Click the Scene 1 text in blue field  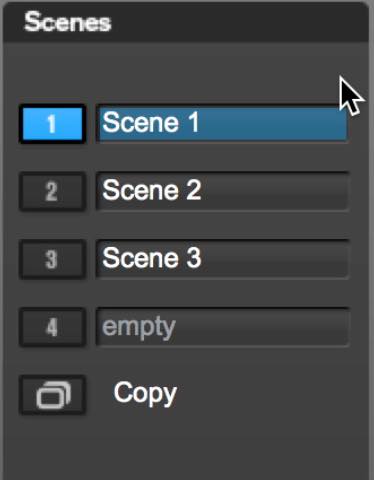(151, 122)
